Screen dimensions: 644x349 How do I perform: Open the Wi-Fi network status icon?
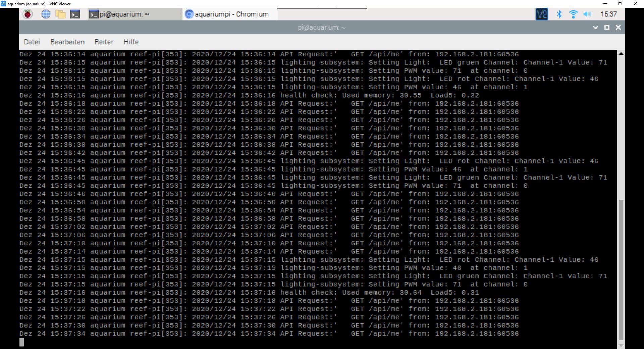coord(574,14)
